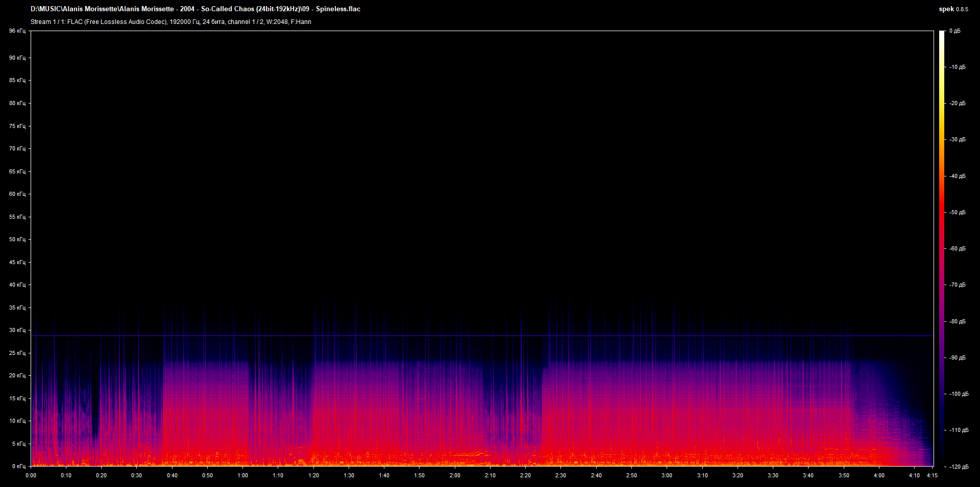Click the 3:50 time axis label

pyautogui.click(x=844, y=475)
